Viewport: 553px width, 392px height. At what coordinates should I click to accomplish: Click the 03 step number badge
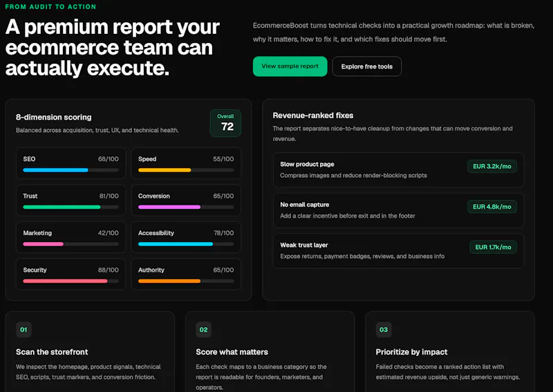384,330
